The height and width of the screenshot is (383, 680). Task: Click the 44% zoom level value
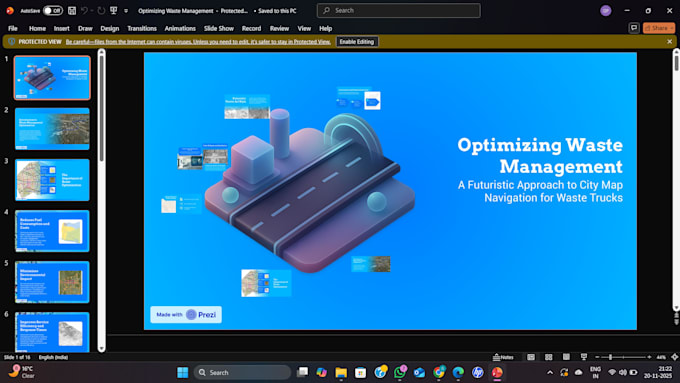click(661, 357)
